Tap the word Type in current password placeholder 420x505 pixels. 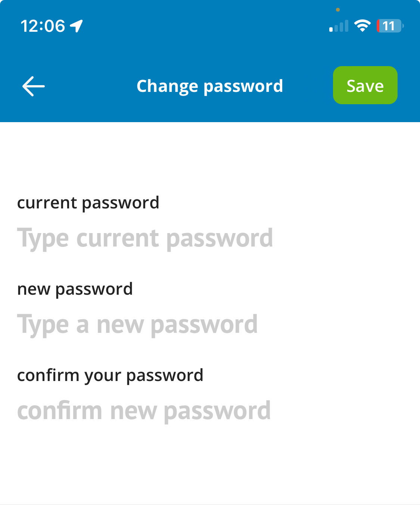43,239
